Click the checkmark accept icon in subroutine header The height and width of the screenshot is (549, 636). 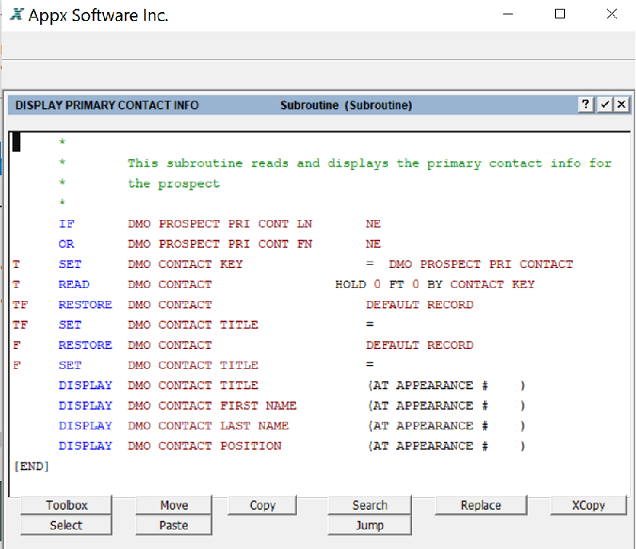click(605, 105)
